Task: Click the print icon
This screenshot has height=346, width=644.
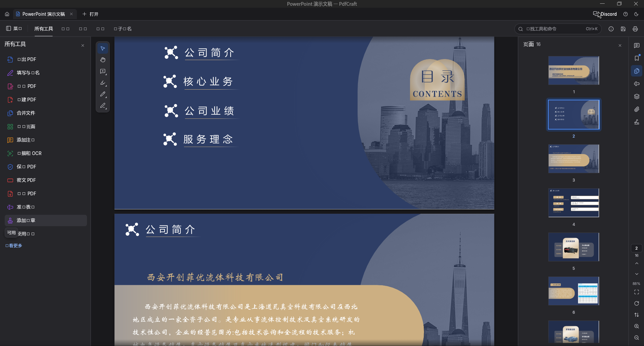Action: (635, 29)
